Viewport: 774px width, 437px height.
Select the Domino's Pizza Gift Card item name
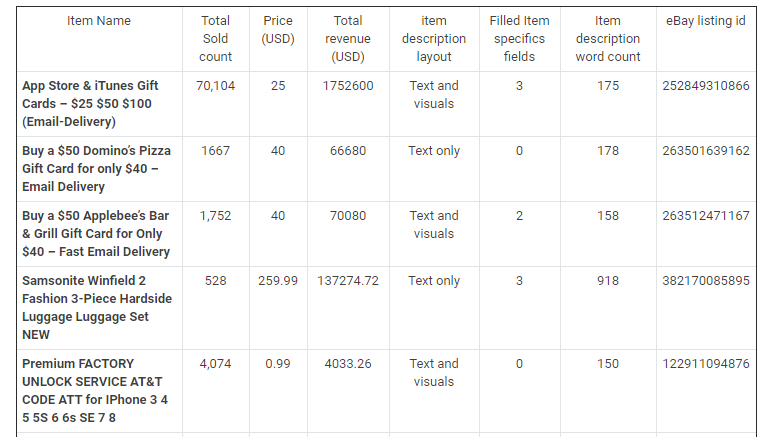(x=97, y=169)
